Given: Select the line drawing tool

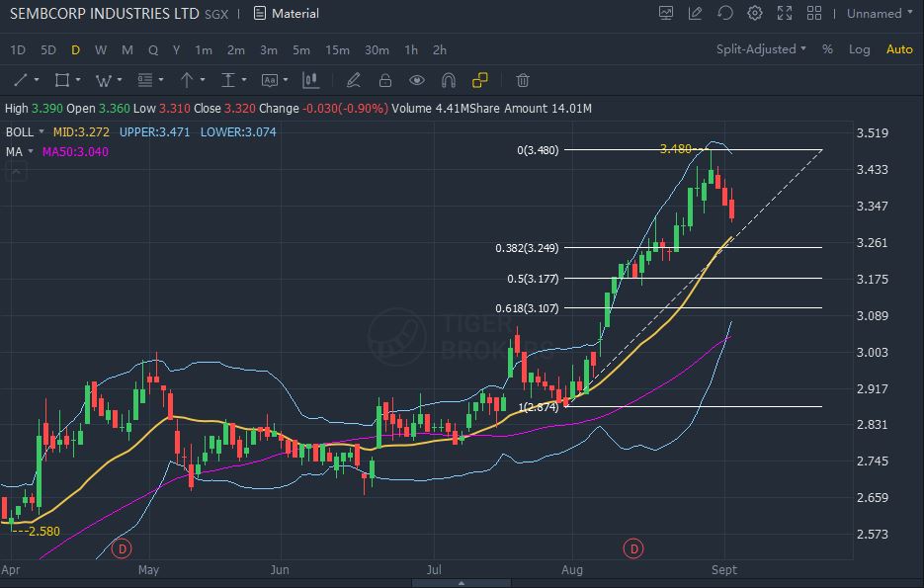Looking at the screenshot, I should click(21, 79).
